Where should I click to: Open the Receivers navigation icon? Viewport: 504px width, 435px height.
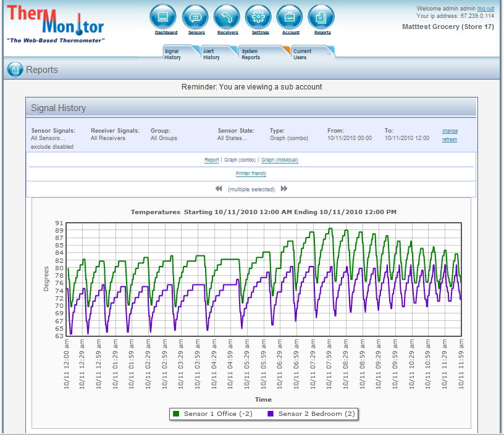pos(227,17)
